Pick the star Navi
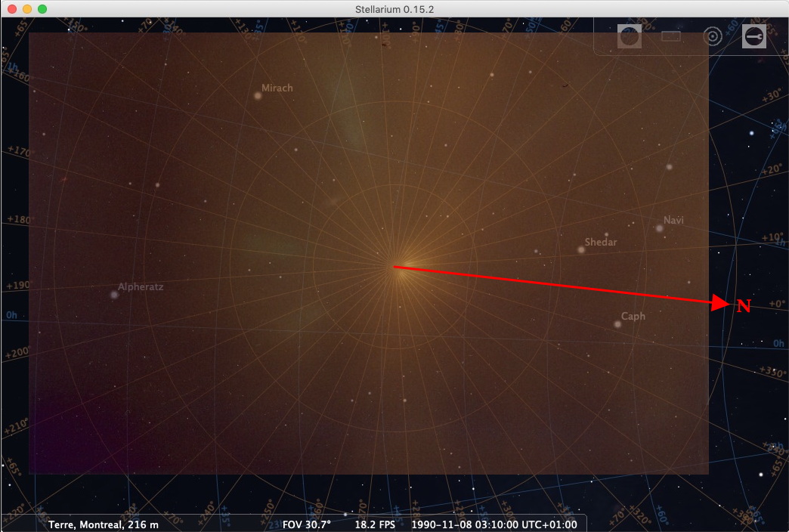Image resolution: width=789 pixels, height=532 pixels. click(x=659, y=227)
